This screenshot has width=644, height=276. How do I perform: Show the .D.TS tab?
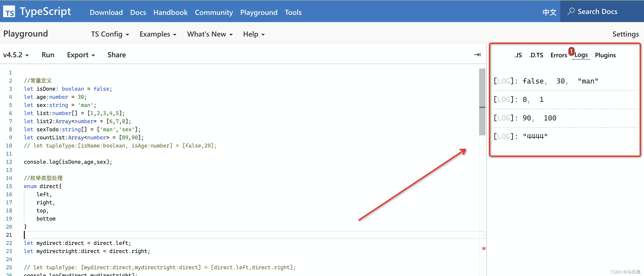[x=536, y=55]
